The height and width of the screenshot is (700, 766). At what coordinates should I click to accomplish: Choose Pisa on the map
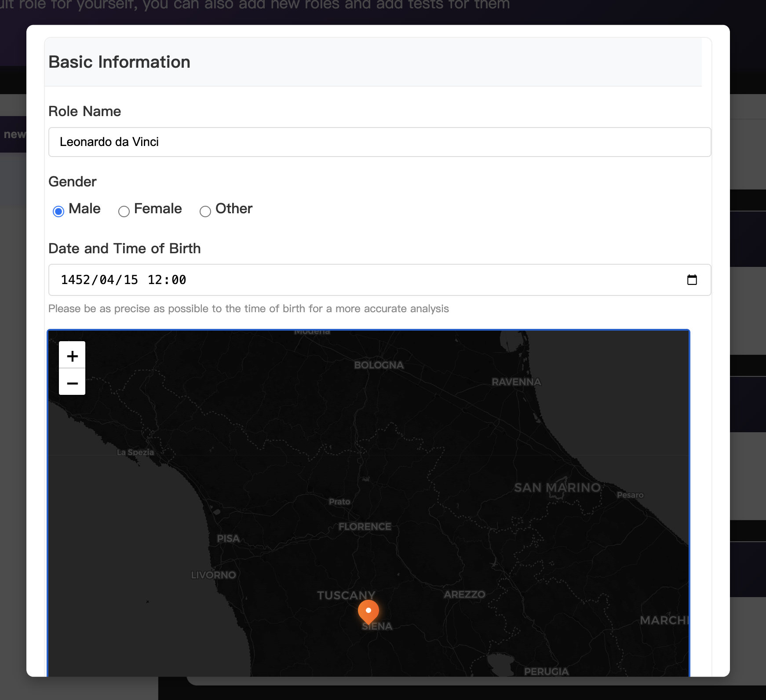click(x=228, y=538)
